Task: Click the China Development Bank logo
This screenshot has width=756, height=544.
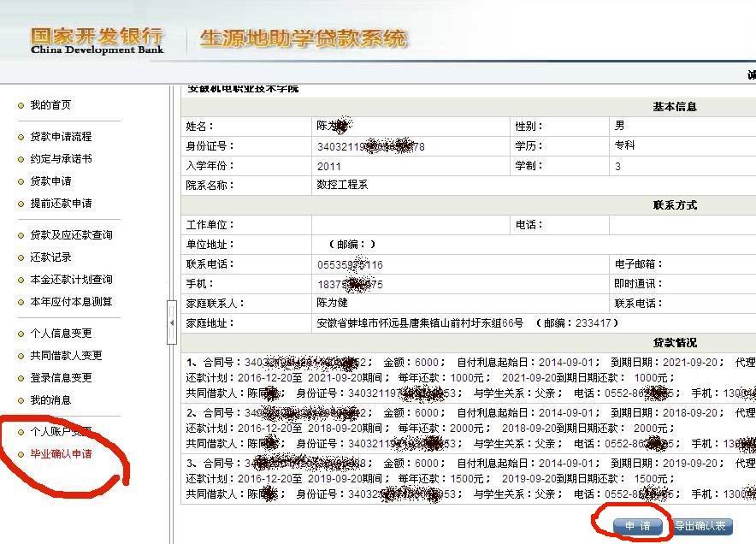Action: coord(96,40)
